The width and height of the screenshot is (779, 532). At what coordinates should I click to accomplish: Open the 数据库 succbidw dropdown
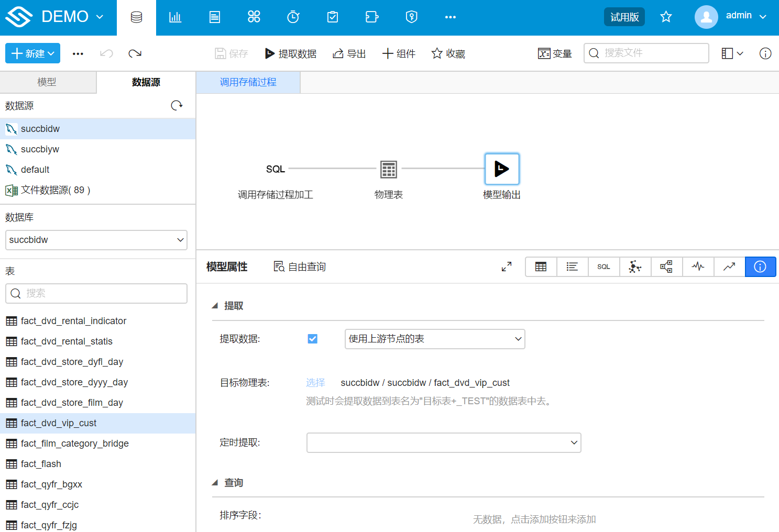pos(96,240)
